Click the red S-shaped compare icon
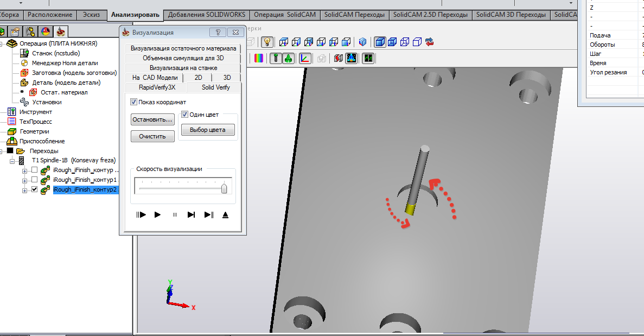 (x=339, y=58)
